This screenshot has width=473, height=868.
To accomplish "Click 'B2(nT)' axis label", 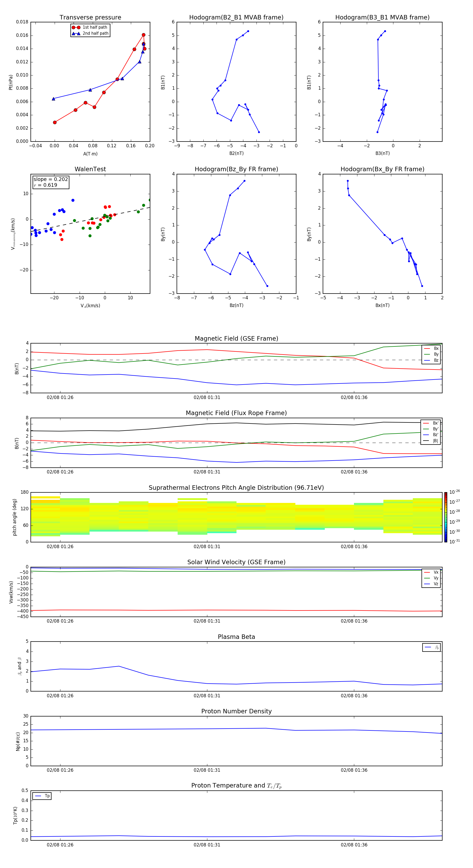I will 236,153.
